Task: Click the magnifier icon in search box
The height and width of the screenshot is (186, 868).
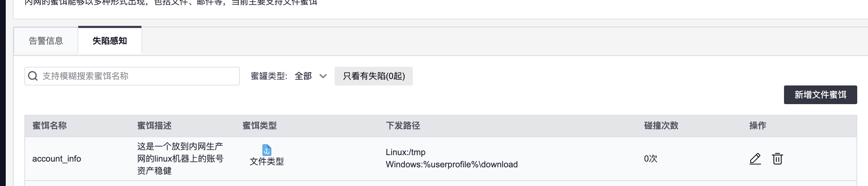Action: click(x=33, y=76)
